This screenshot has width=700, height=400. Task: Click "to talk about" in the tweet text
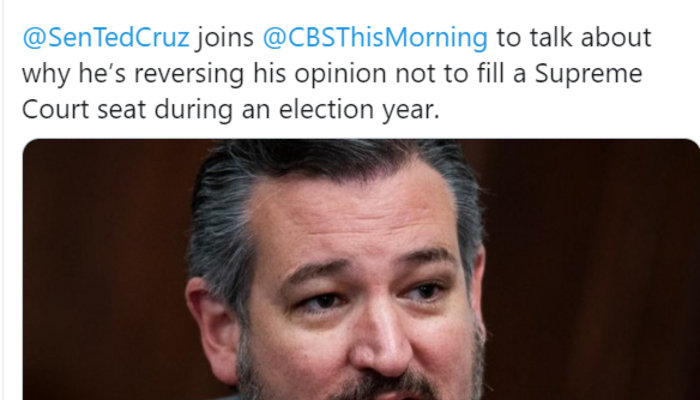click(573, 39)
